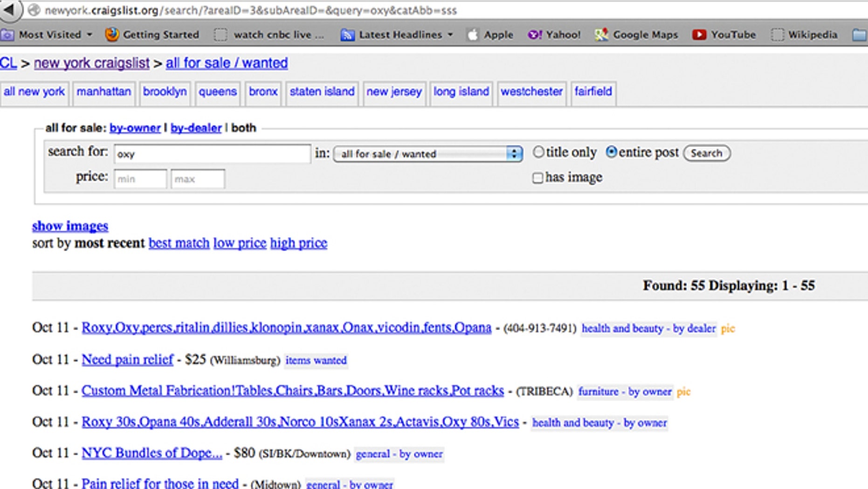The image size is (868, 489).
Task: Click the Search button
Action: tap(707, 153)
